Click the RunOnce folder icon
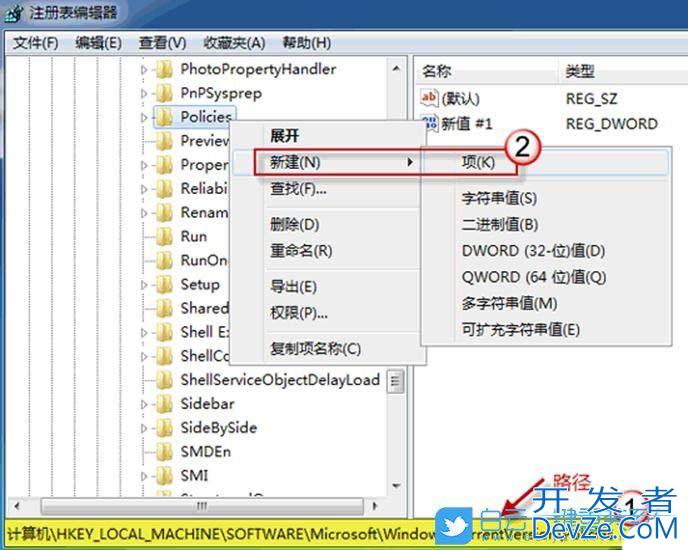Image resolution: width=688 pixels, height=550 pixels. (165, 261)
